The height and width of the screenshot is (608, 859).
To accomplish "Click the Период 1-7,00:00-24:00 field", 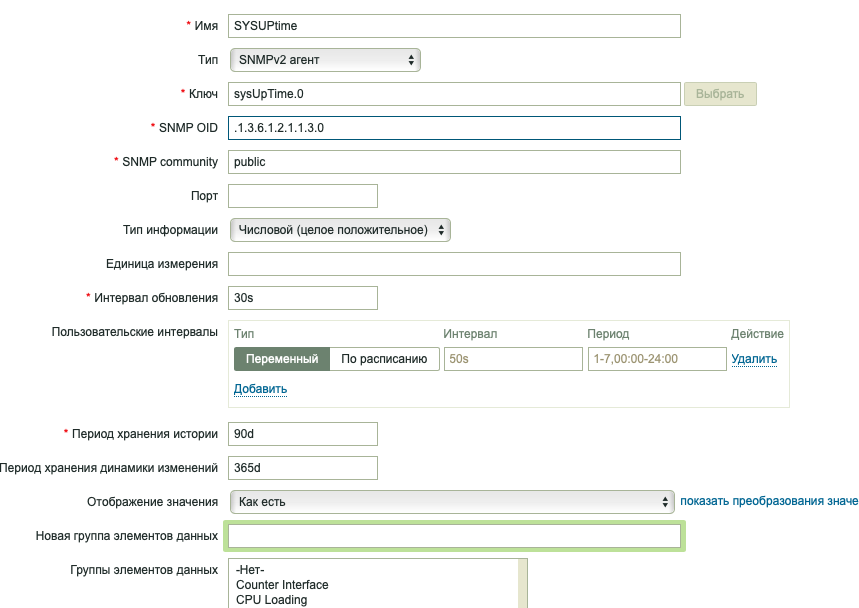I will coord(657,359).
